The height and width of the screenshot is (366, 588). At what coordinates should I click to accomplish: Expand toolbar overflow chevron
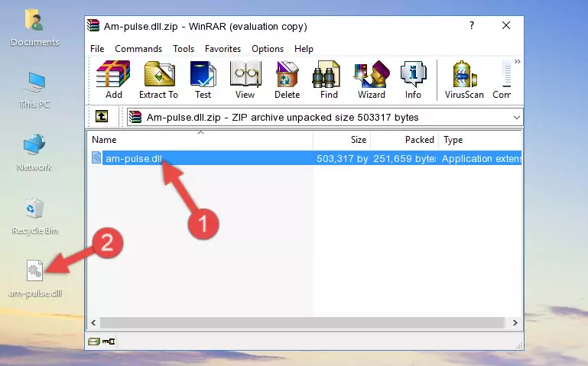click(518, 61)
